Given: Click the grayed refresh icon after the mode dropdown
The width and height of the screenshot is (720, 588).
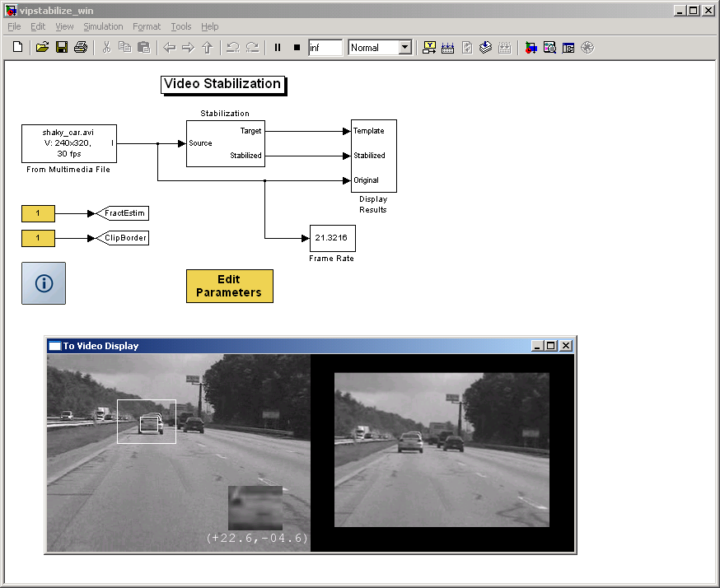Looking at the screenshot, I should point(467,47).
